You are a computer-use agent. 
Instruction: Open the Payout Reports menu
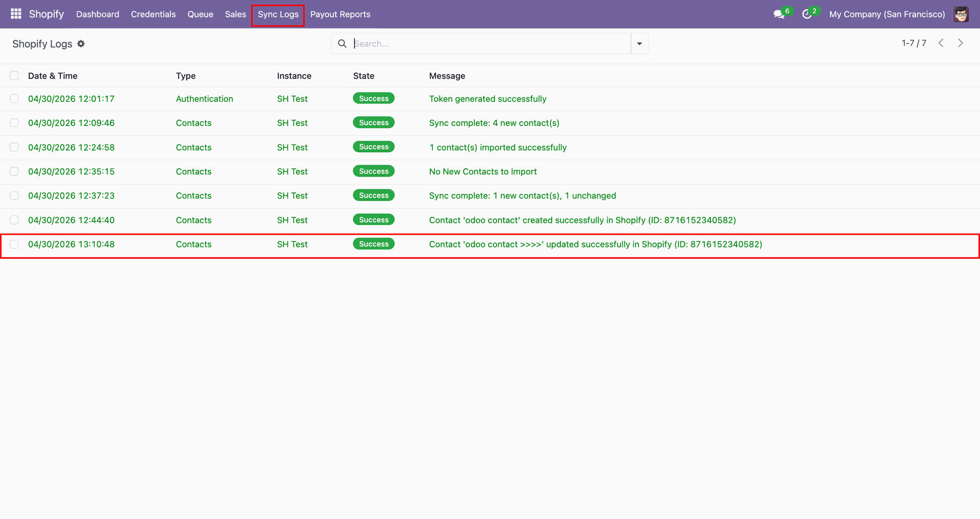coord(340,14)
